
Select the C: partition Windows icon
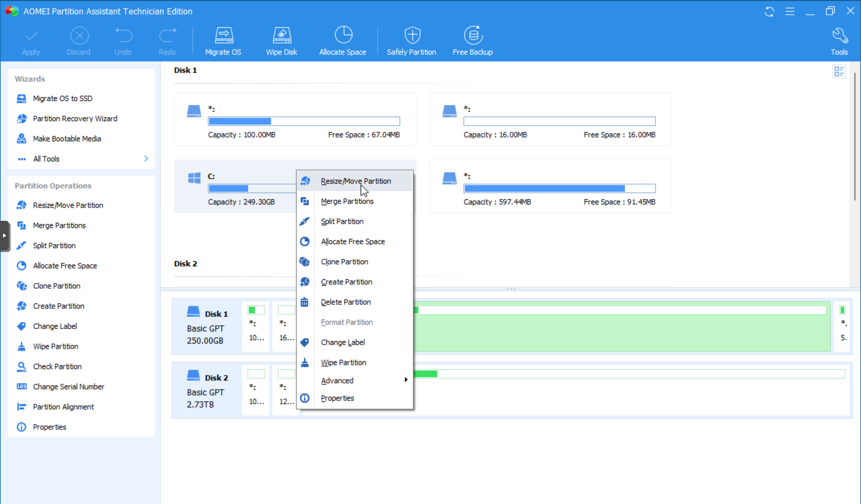coord(195,178)
